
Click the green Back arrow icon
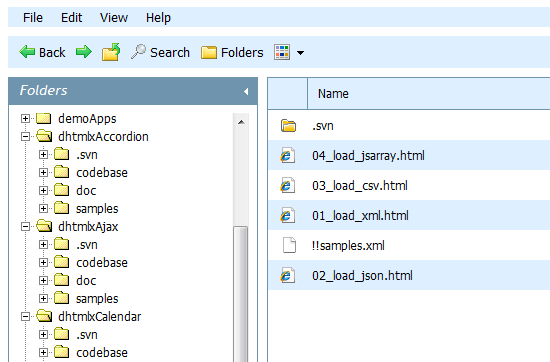coord(27,52)
